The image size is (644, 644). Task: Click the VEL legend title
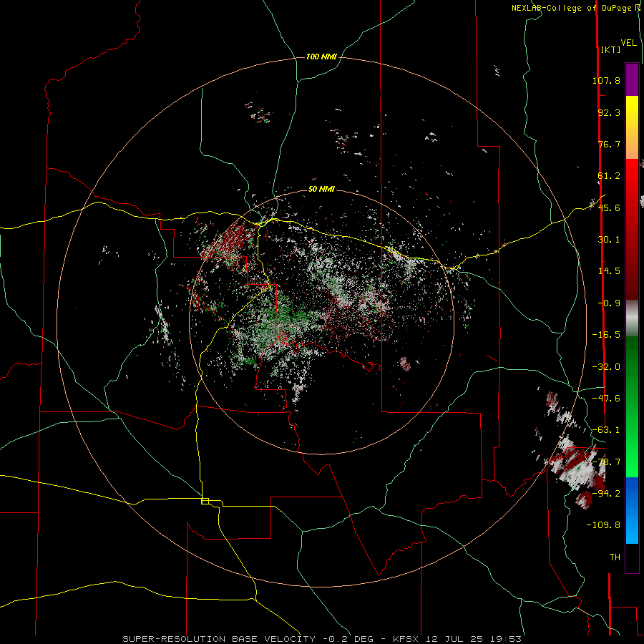(x=628, y=43)
